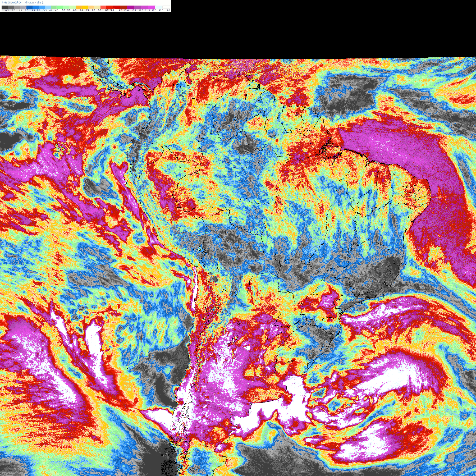Click the 6.0 legend value
The image size is (476, 476).
tap(75, 10)
